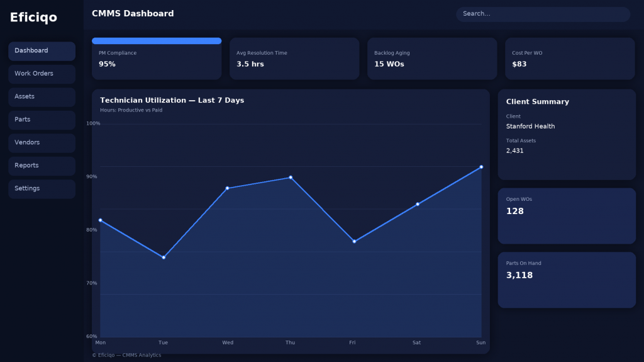The image size is (644, 362).
Task: Click the Eficiqo logo text
Action: [33, 18]
